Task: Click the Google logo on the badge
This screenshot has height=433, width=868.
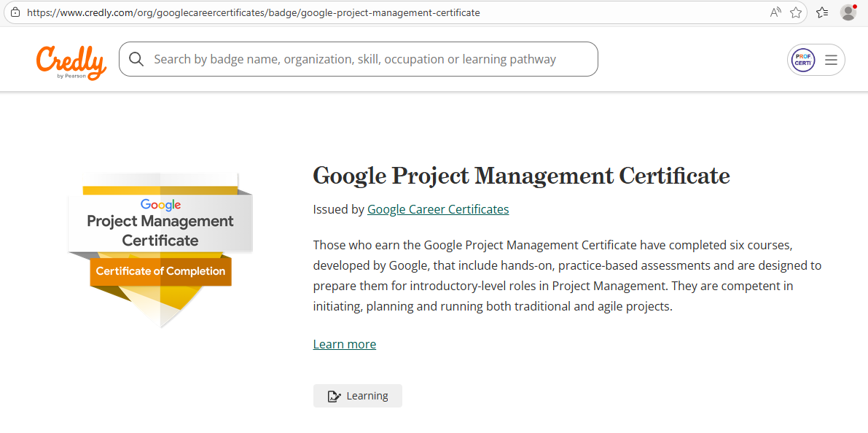Action: click(160, 205)
